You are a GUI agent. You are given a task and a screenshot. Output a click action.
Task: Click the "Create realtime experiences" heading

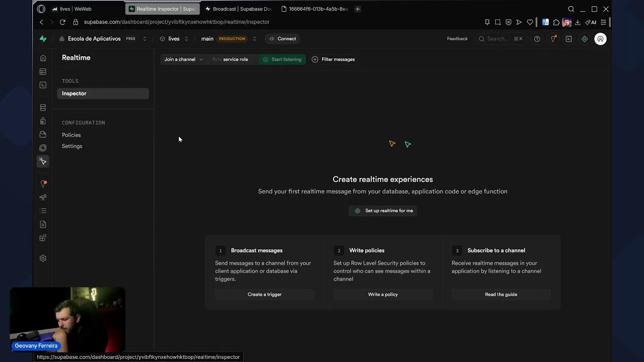pyautogui.click(x=383, y=179)
